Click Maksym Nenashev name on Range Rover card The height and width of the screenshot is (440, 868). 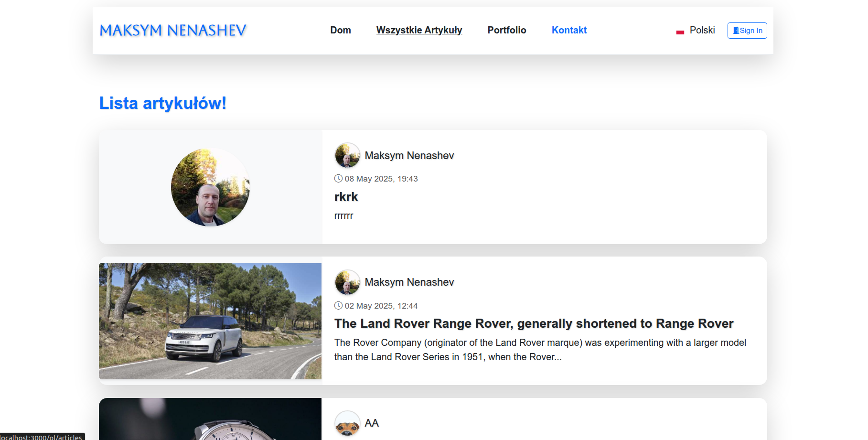[x=409, y=282]
